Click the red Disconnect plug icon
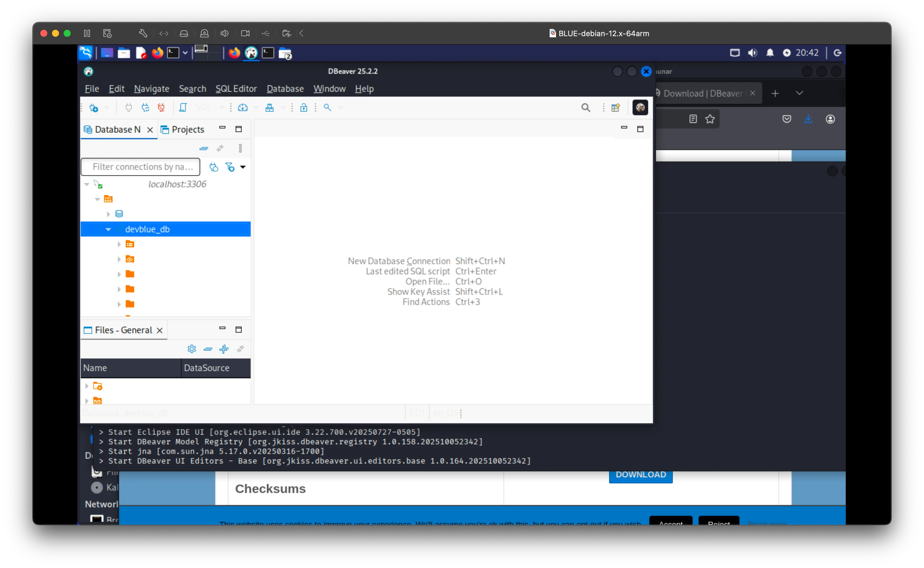The width and height of the screenshot is (924, 568). [161, 108]
